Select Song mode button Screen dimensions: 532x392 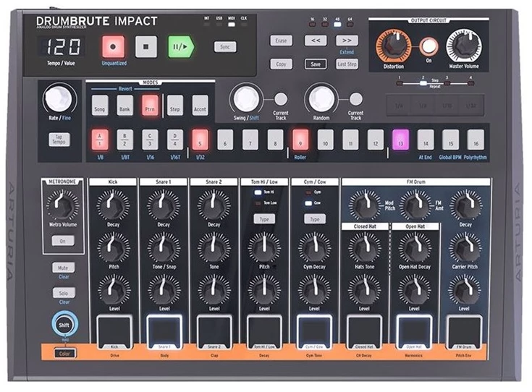[x=100, y=106]
